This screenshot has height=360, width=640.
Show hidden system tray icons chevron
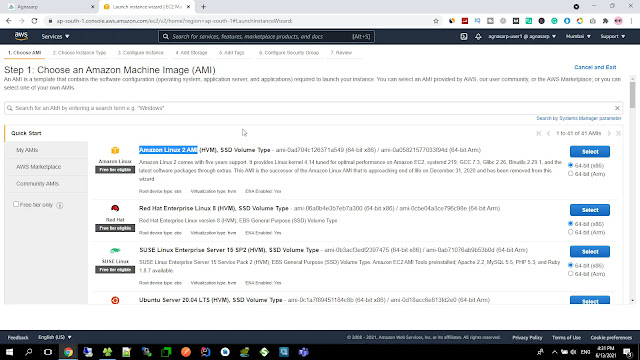pyautogui.click(x=554, y=352)
